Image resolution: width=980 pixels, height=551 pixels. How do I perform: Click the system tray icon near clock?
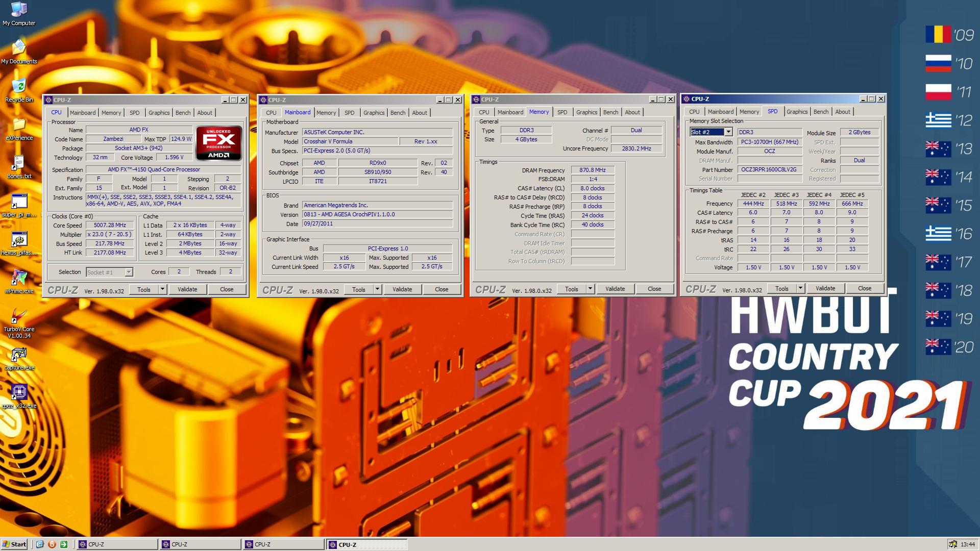(x=952, y=544)
